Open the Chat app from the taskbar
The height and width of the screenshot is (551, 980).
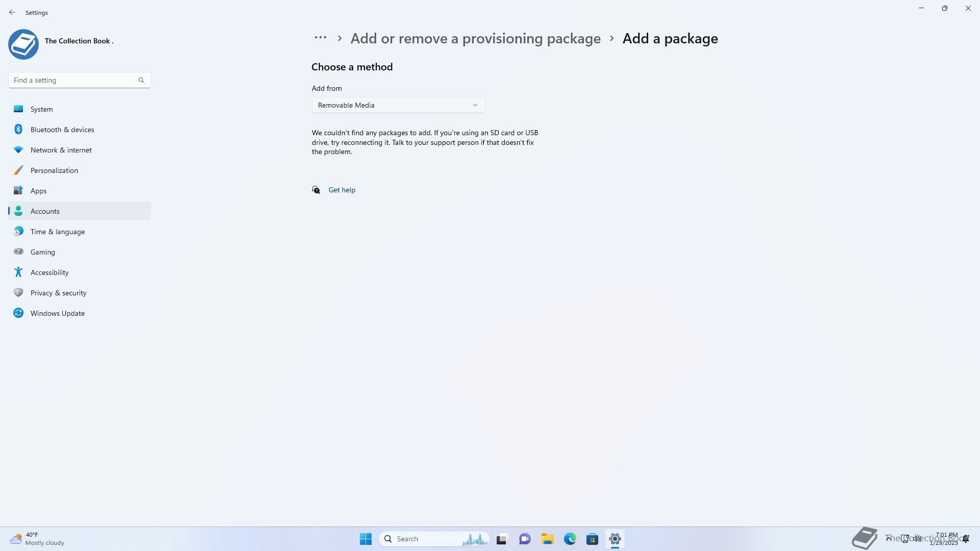[525, 539]
